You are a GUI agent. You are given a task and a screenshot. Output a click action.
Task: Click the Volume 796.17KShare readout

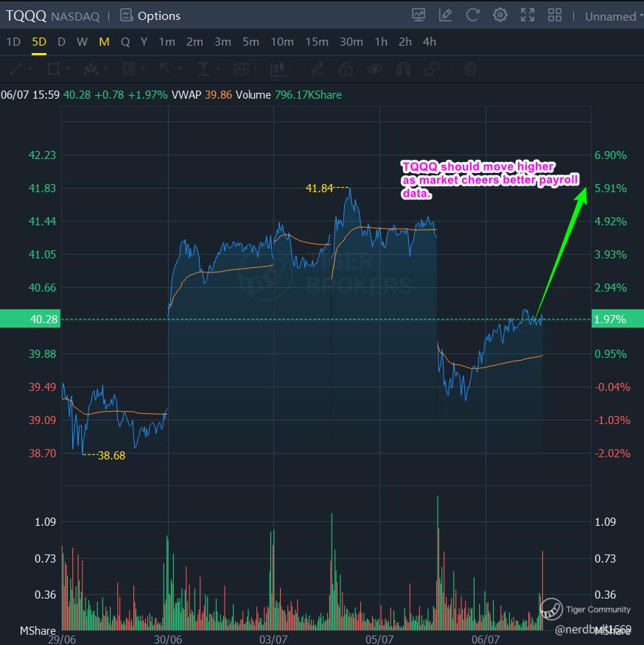coord(289,95)
